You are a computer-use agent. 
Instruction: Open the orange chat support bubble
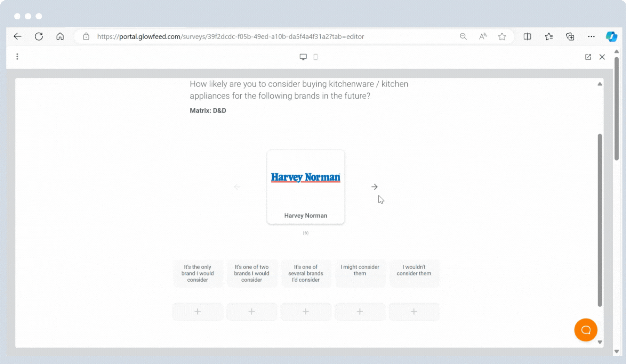coord(586,330)
